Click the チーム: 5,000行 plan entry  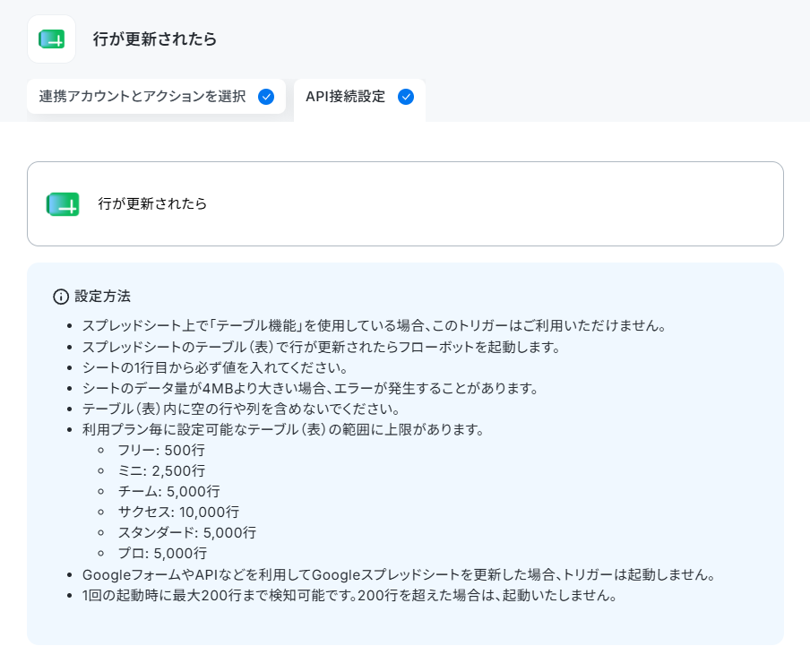pyautogui.click(x=169, y=492)
